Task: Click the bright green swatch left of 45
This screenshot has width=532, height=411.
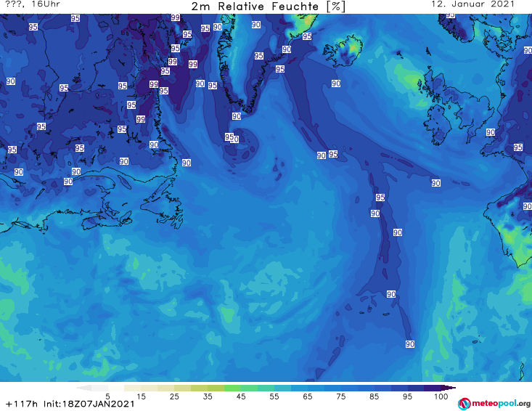Action: 232,388
